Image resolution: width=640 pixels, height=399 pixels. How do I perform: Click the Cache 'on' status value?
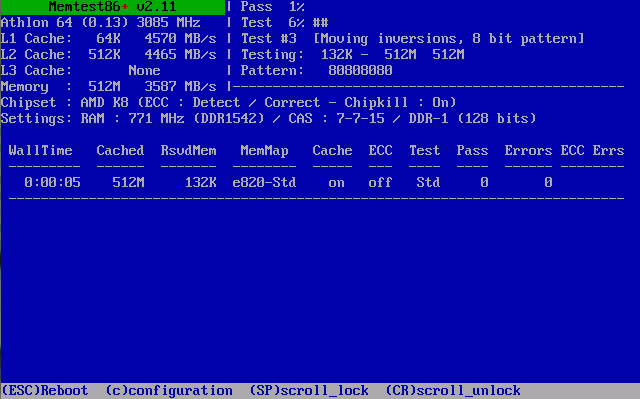(x=336, y=182)
